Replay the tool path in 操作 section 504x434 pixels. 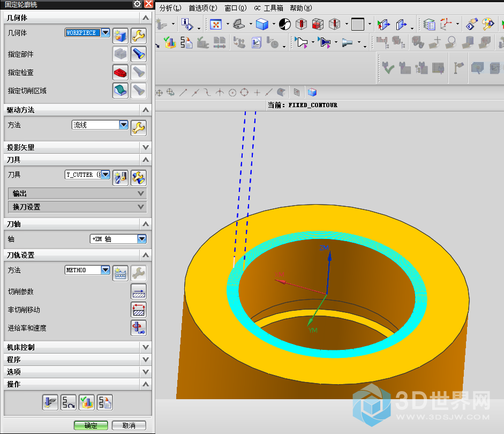(69, 402)
